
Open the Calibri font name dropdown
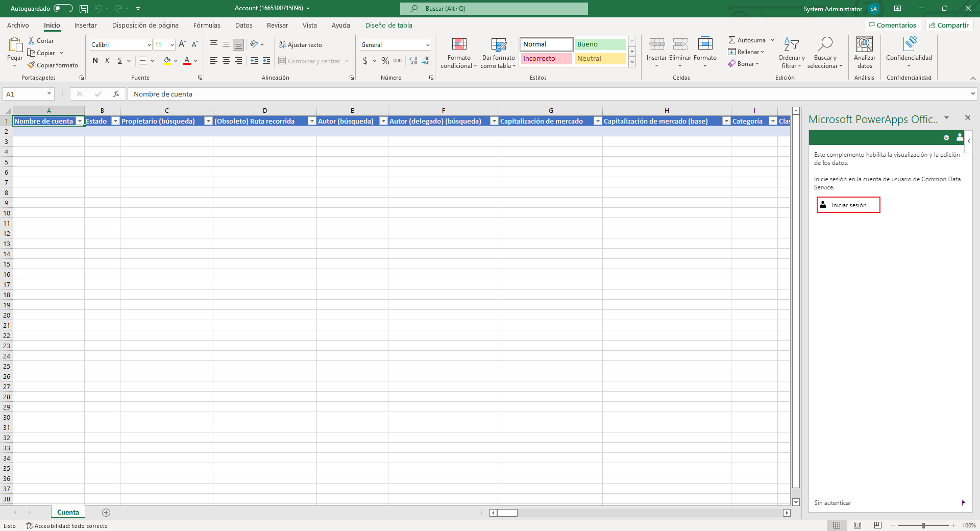149,45
